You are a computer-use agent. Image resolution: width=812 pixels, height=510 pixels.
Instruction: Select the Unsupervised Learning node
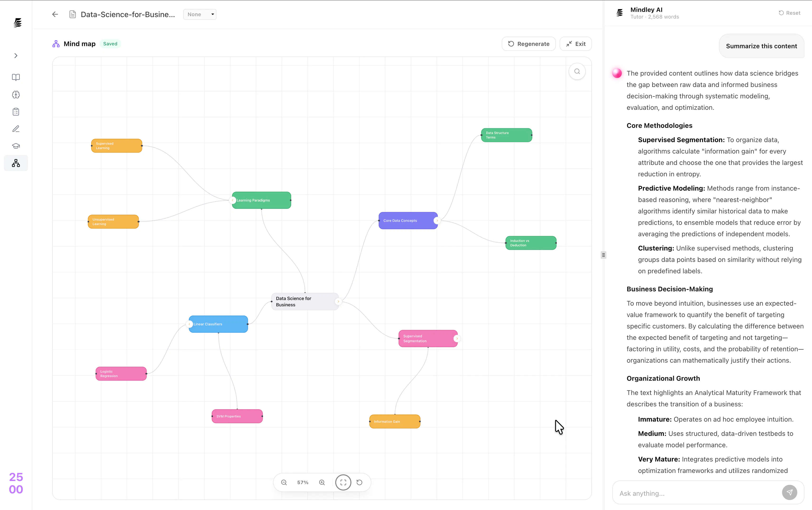point(113,221)
